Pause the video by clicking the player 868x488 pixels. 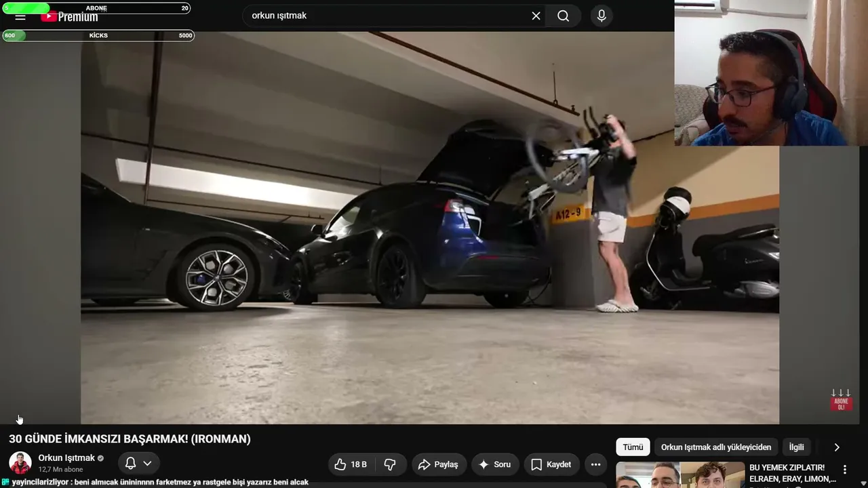(430, 228)
